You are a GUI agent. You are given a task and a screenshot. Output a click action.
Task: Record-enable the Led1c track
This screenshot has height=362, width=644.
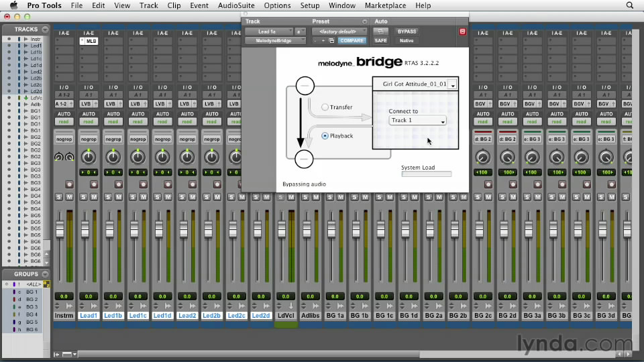pyautogui.click(x=143, y=185)
